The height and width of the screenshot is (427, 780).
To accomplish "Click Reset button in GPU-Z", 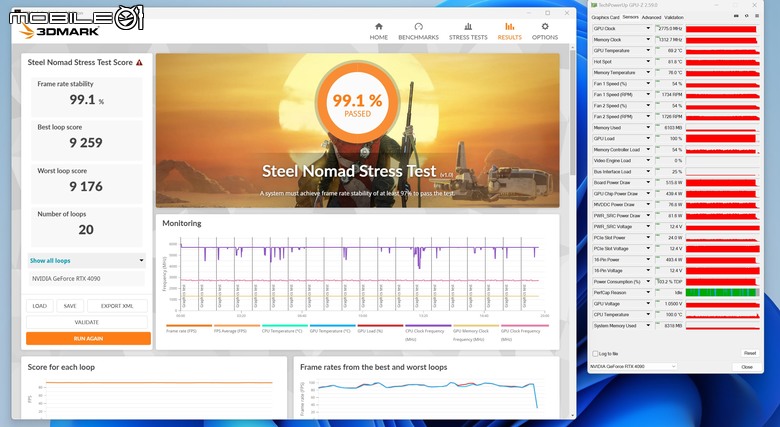I will [750, 353].
